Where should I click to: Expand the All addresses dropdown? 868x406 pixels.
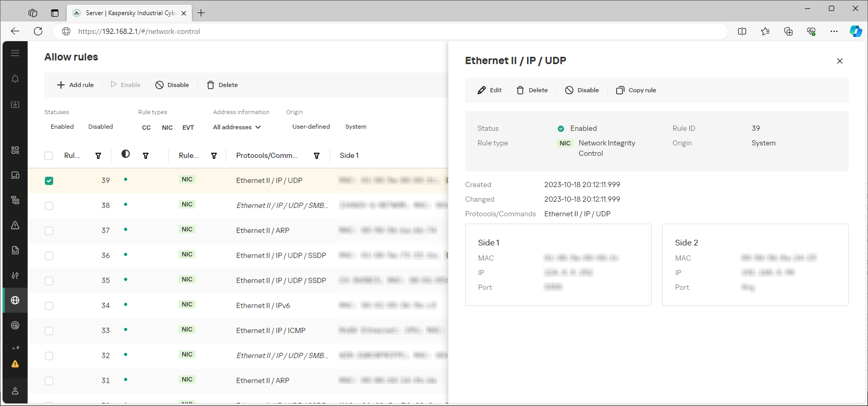tap(237, 127)
